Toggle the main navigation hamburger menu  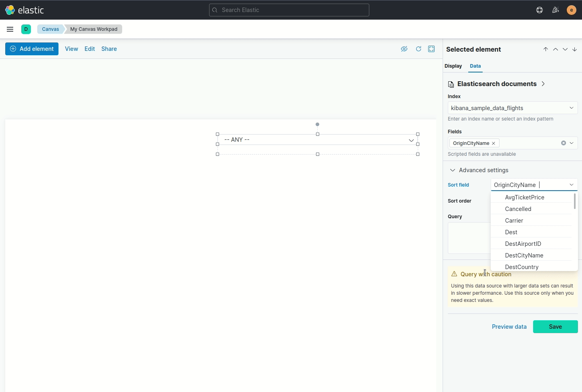10,29
